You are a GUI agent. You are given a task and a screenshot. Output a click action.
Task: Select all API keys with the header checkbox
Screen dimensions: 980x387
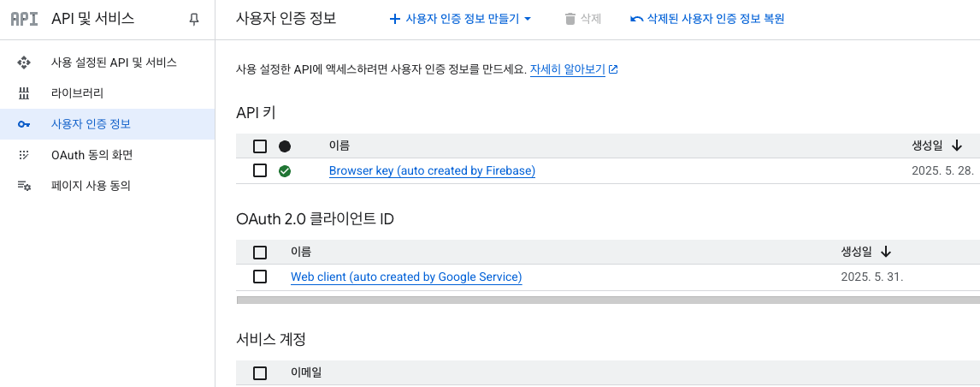point(260,146)
